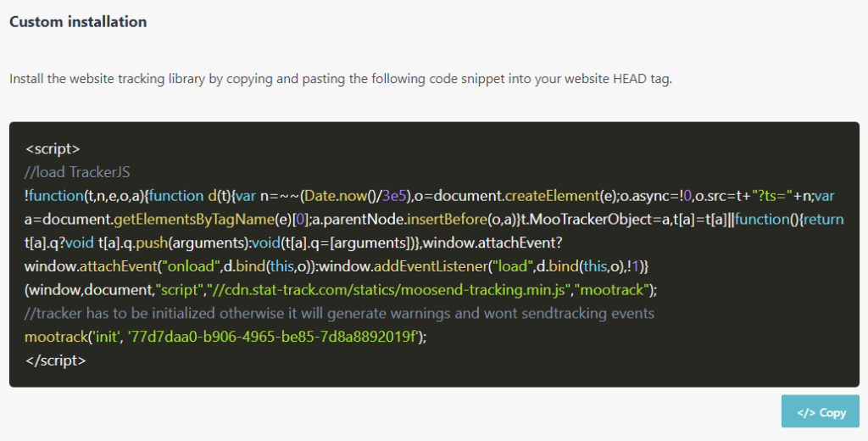Viewport: 868px width, 441px height.
Task: Click the Copy button
Action: (x=820, y=411)
